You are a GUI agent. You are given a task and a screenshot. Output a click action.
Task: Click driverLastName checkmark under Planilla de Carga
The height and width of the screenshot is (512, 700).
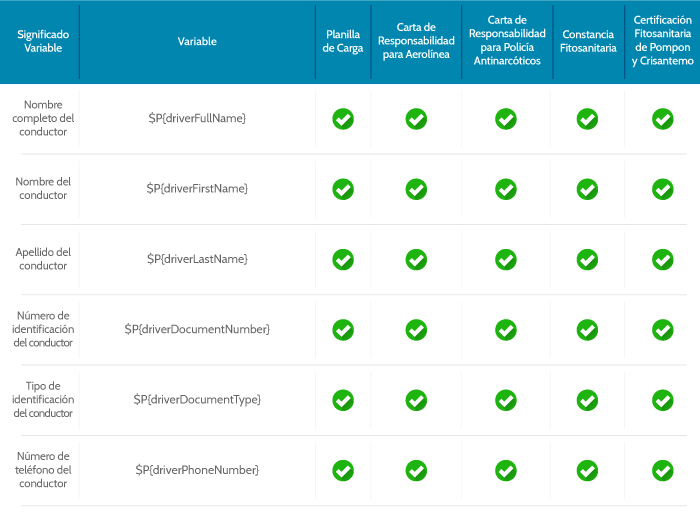343,259
